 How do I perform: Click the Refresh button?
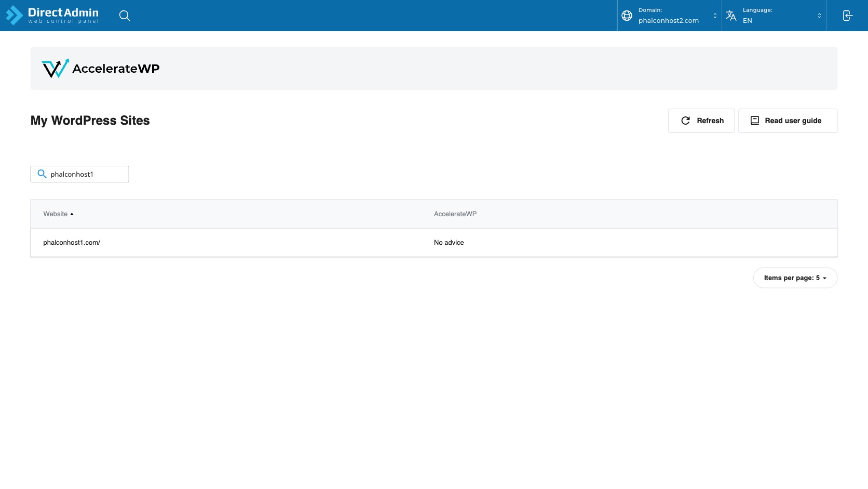(x=701, y=121)
